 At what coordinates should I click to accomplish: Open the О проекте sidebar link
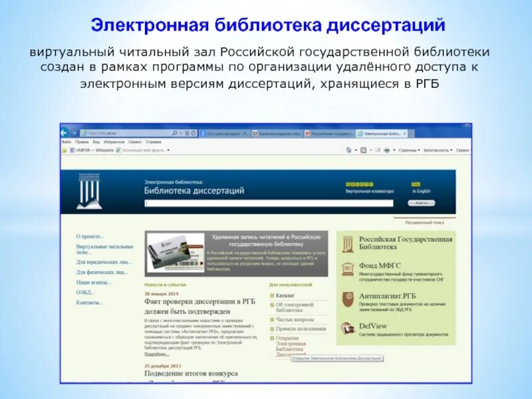(90, 237)
